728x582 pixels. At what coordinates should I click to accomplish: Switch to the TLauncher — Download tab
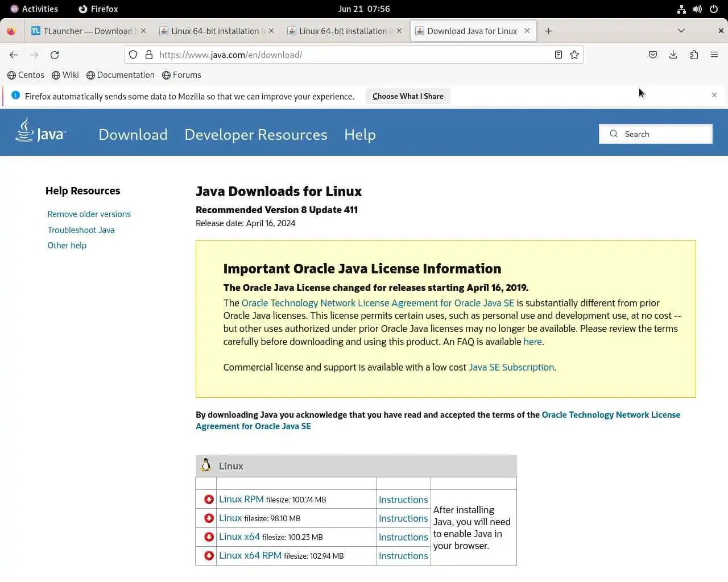89,31
